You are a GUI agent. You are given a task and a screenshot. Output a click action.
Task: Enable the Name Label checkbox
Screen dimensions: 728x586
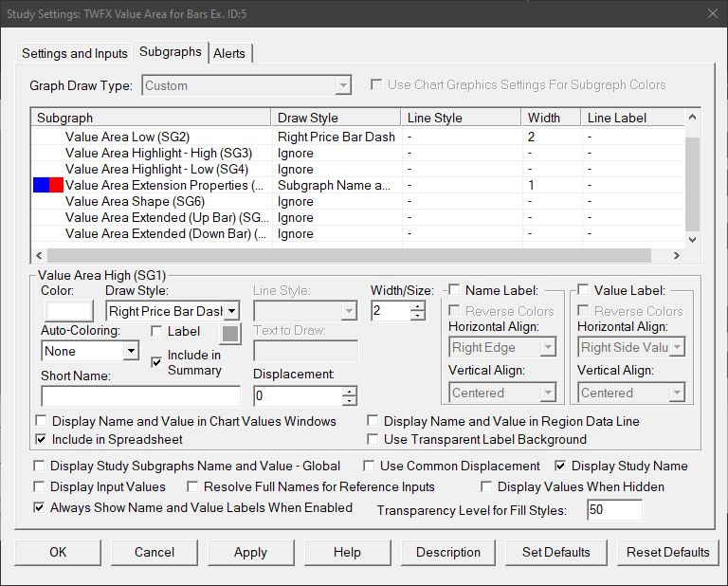point(454,290)
